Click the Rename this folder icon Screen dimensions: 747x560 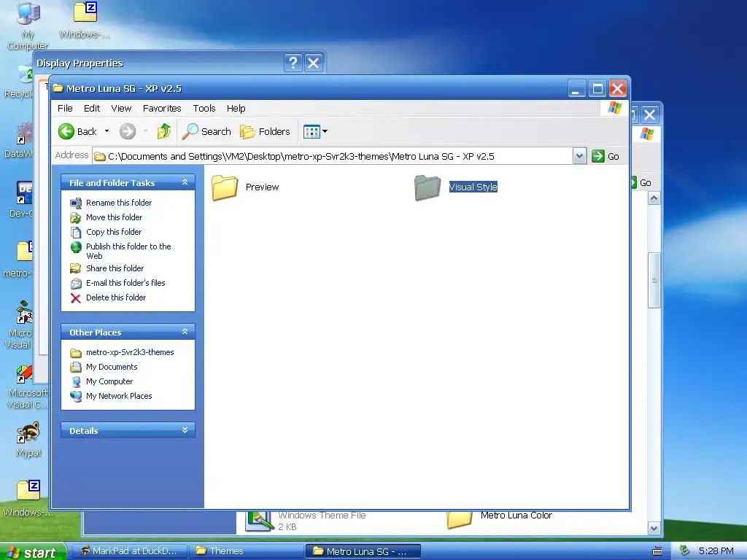(76, 203)
